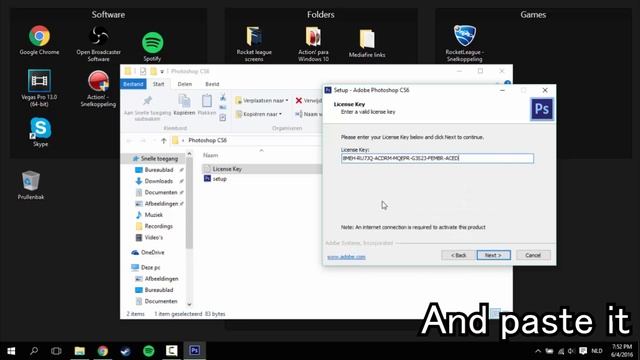Viewport: 640px width, 360px height.
Task: Open the Prullenbak recycle bin
Action: point(31,185)
